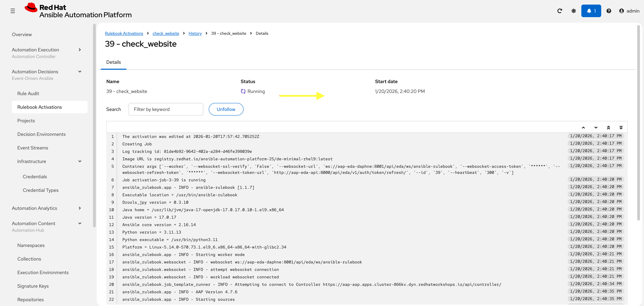644x306 pixels.
Task: Jump to log top with double up arrow
Action: coord(608,127)
